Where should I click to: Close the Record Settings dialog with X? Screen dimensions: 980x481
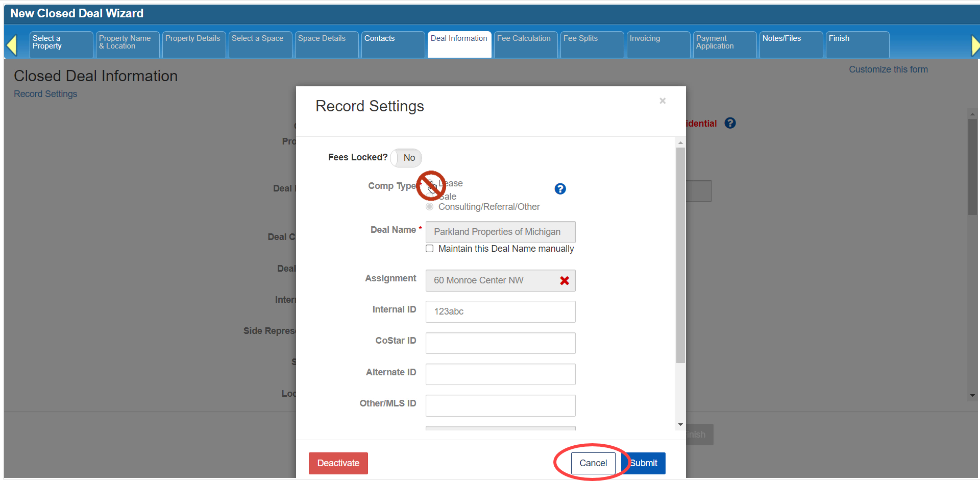coord(662,101)
